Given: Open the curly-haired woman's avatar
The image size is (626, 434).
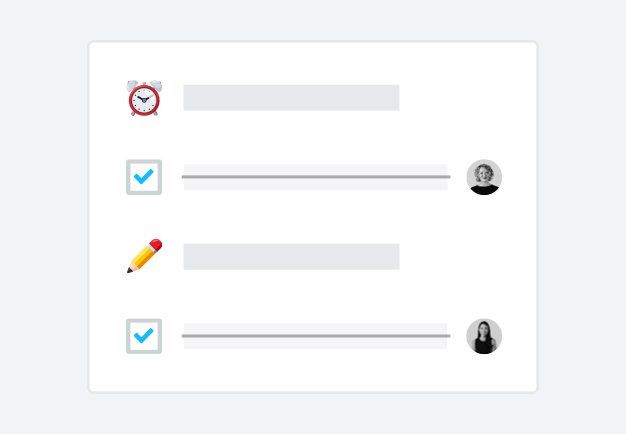Looking at the screenshot, I should pos(484,177).
